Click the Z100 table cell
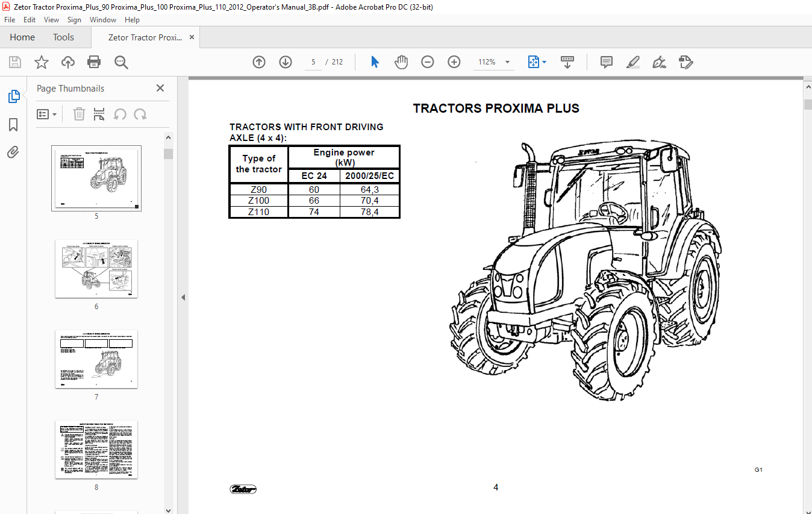This screenshot has width=812, height=514. (x=259, y=200)
